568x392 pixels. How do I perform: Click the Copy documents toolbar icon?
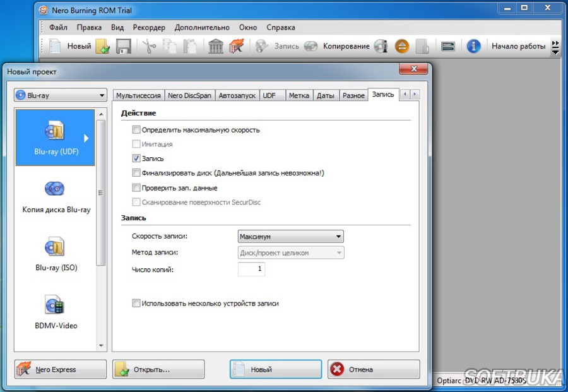pyautogui.click(x=169, y=46)
